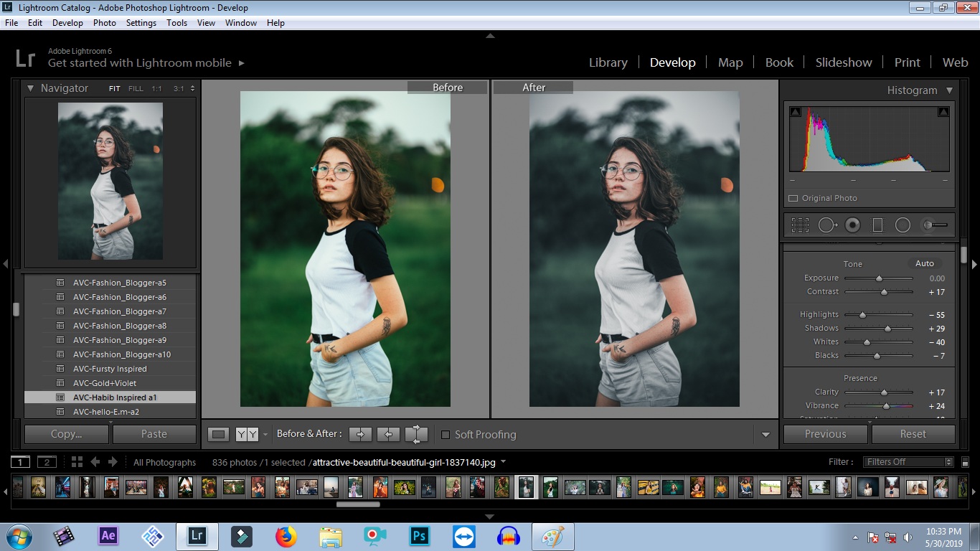Open the File menu
Image resolution: width=980 pixels, height=551 pixels.
point(11,23)
